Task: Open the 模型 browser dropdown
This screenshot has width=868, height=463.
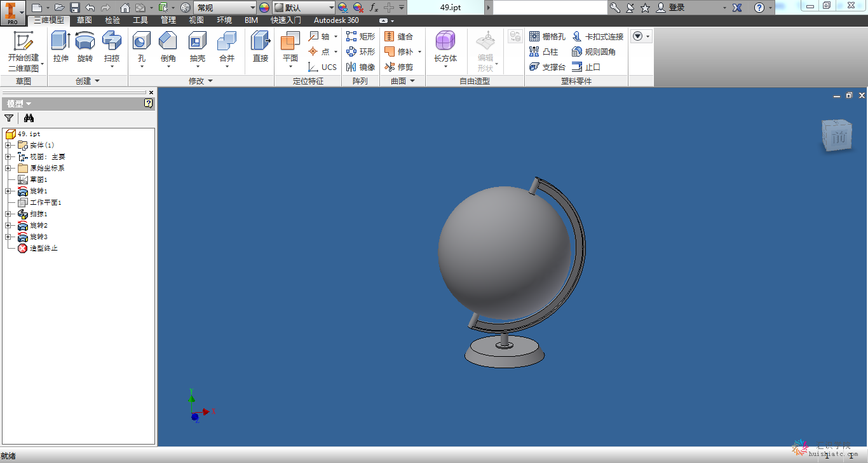Action: (x=19, y=104)
